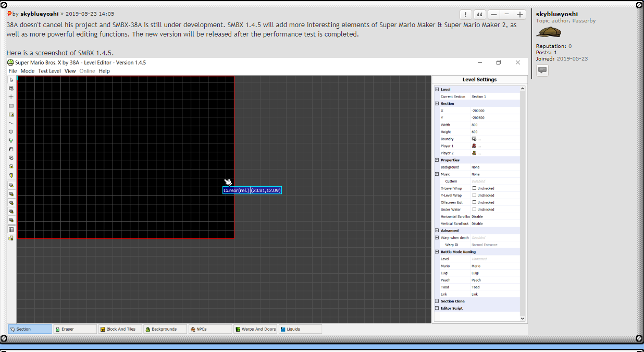Open the File menu
Viewport: 644px width, 352px height.
click(13, 71)
